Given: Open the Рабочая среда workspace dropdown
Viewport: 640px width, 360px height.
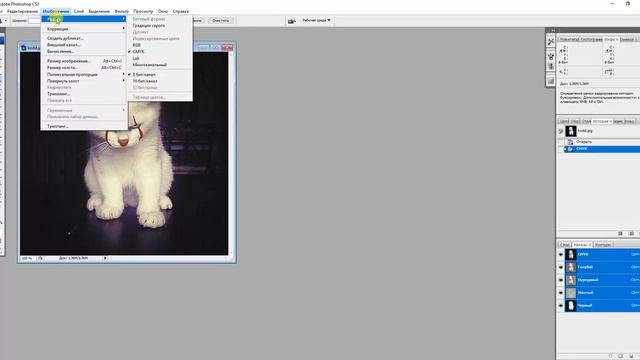Looking at the screenshot, I should click(316, 20).
